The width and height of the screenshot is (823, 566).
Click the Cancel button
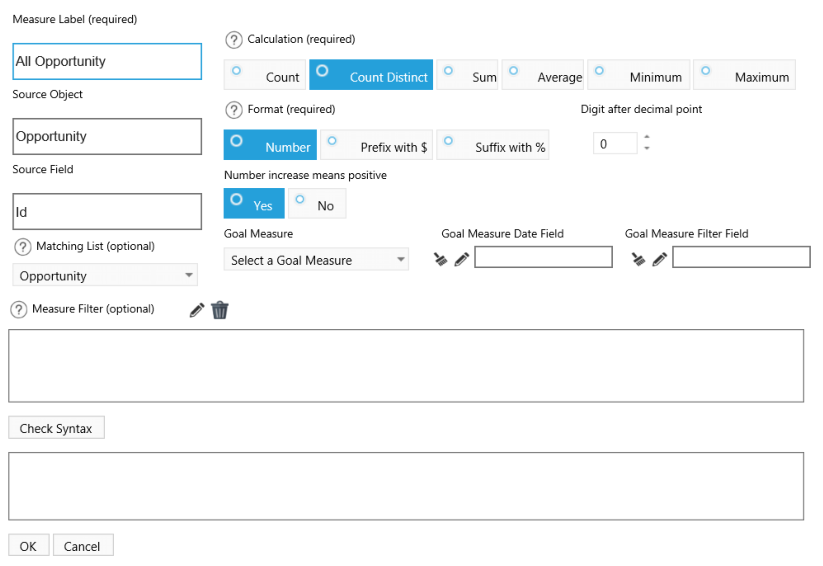pyautogui.click(x=82, y=546)
